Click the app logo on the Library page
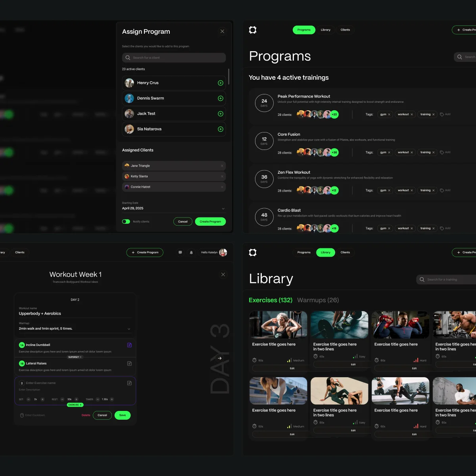Image resolution: width=476 pixels, height=476 pixels. pos(253,252)
